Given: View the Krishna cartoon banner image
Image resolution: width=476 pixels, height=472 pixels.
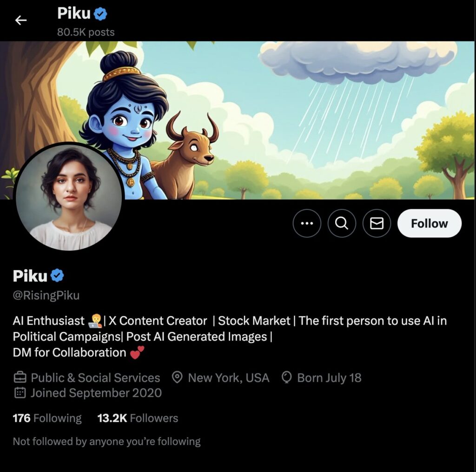Looking at the screenshot, I should point(238,120).
